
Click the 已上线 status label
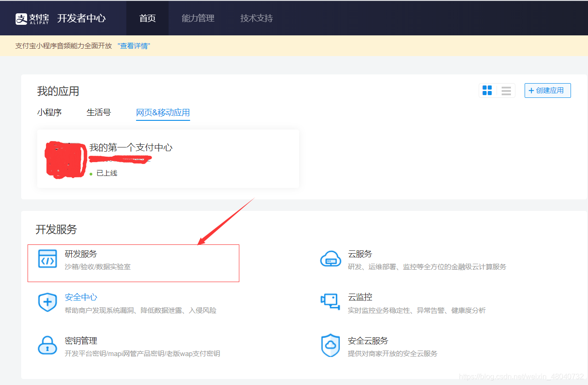tap(107, 173)
